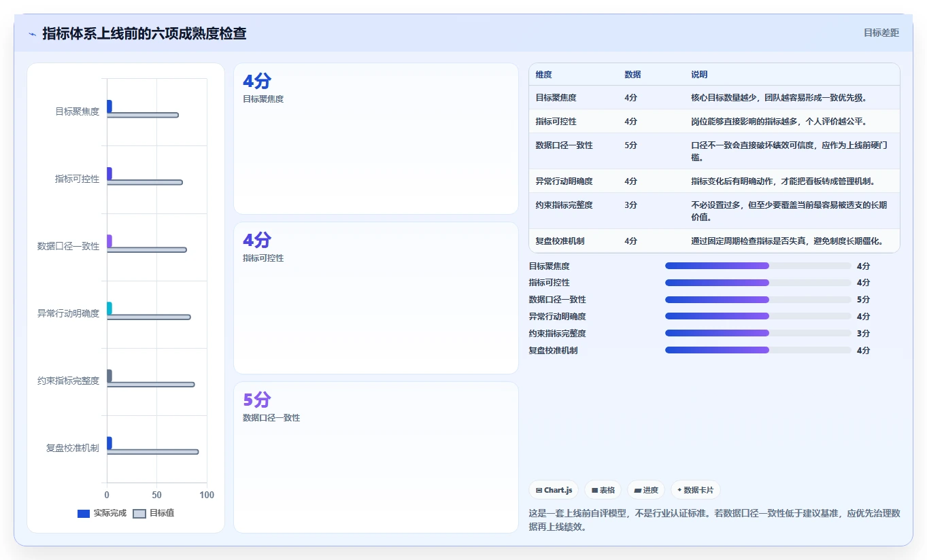The image size is (927, 560).
Task: Click the 异常行动明确度 axis label in the chart
Action: tap(68, 313)
